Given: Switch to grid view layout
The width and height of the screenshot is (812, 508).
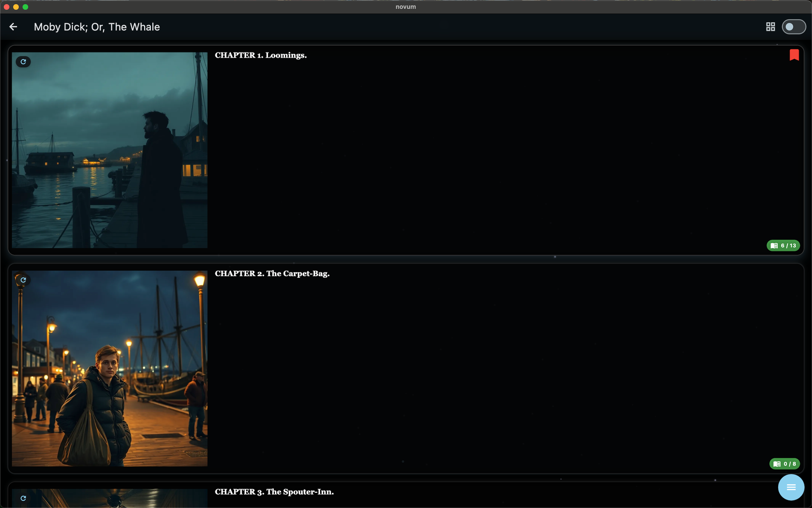Looking at the screenshot, I should [770, 27].
